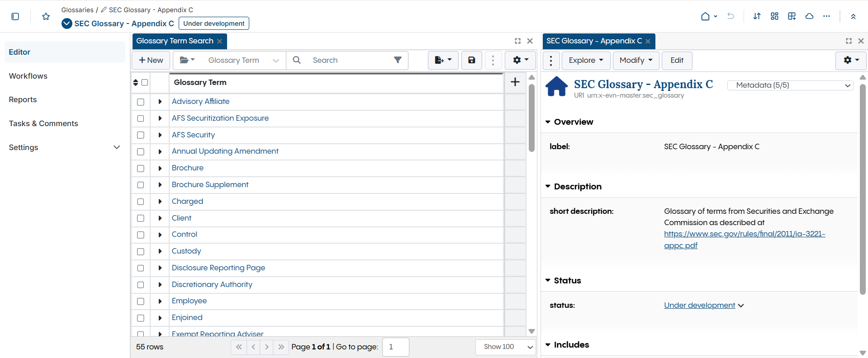Open the folder icon dropdown in search toolbar

coord(187,60)
